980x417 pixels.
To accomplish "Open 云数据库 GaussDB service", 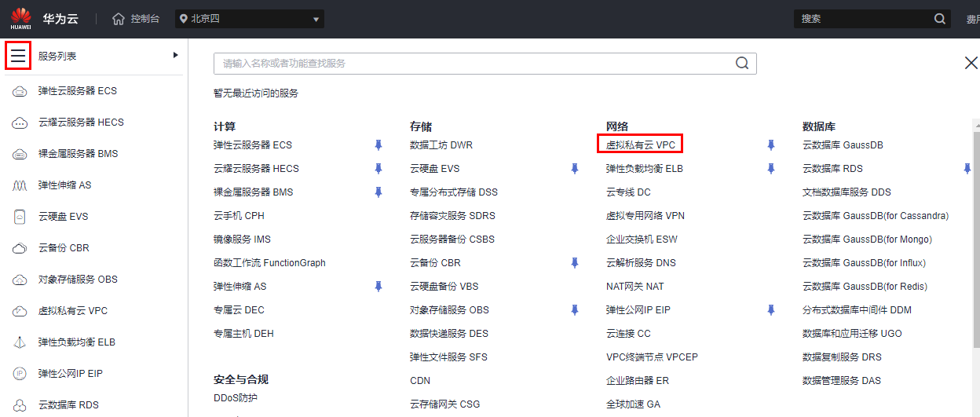I will point(843,145).
